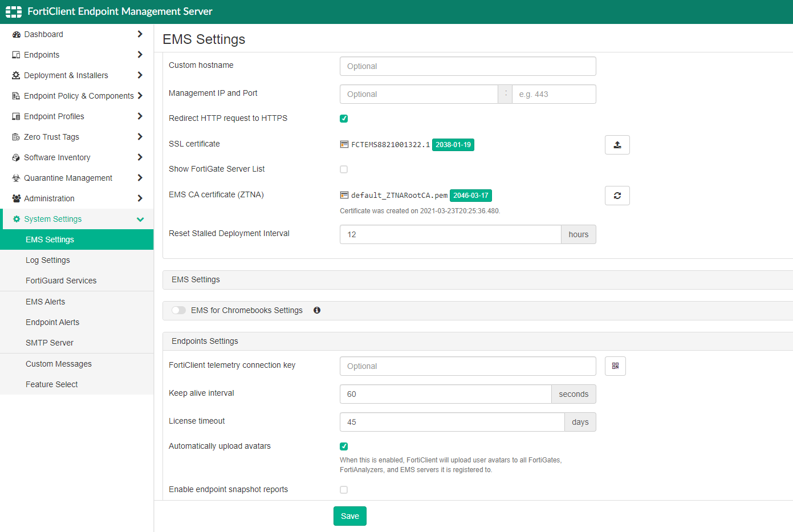Click the Zero Trust Tags tag icon
Viewport: 793px width, 532px height.
[x=16, y=137]
